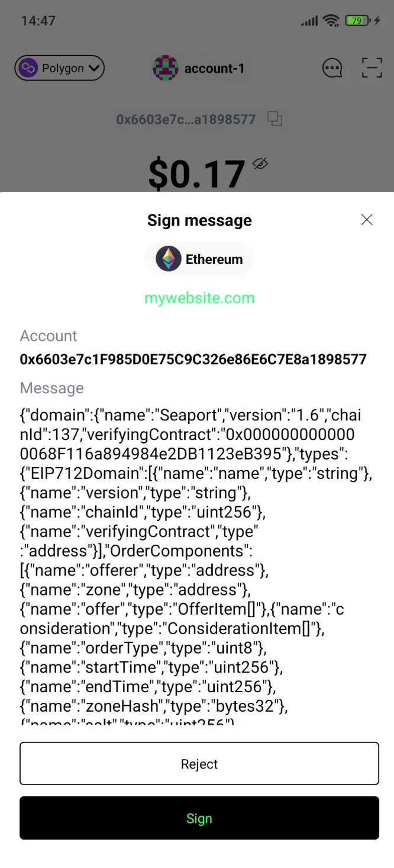The image size is (394, 868).
Task: Click the Polygon network logo icon
Action: point(28,68)
